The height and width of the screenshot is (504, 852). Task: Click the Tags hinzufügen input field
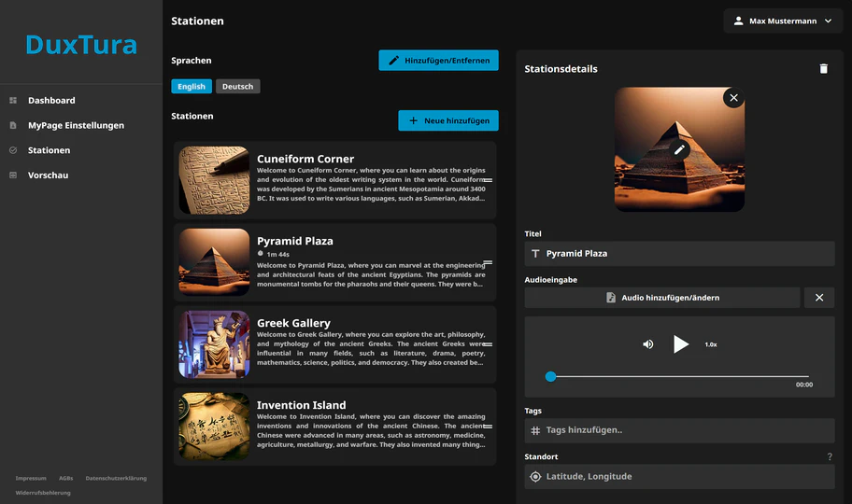pyautogui.click(x=679, y=430)
